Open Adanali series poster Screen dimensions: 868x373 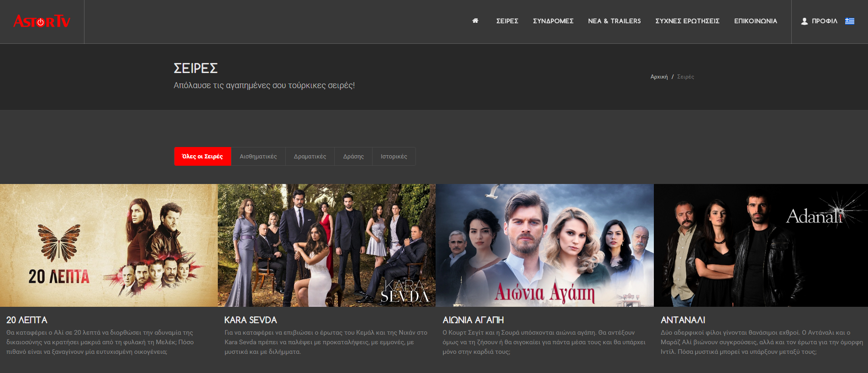(x=761, y=245)
